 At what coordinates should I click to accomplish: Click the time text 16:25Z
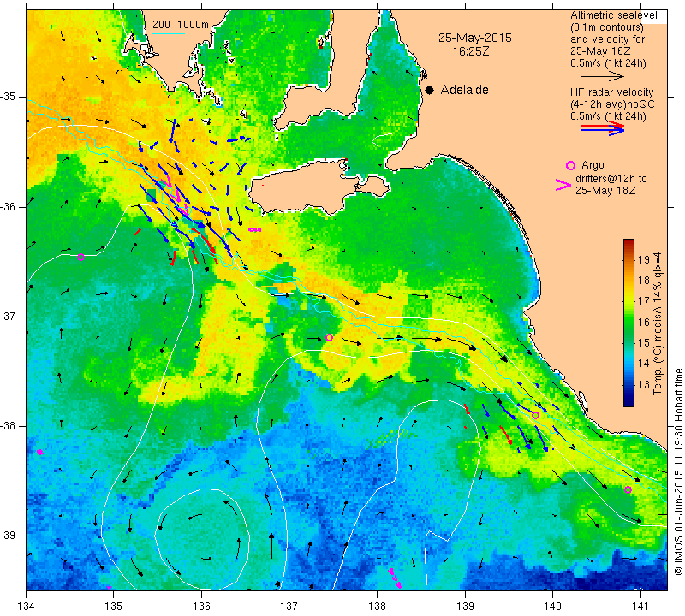470,51
